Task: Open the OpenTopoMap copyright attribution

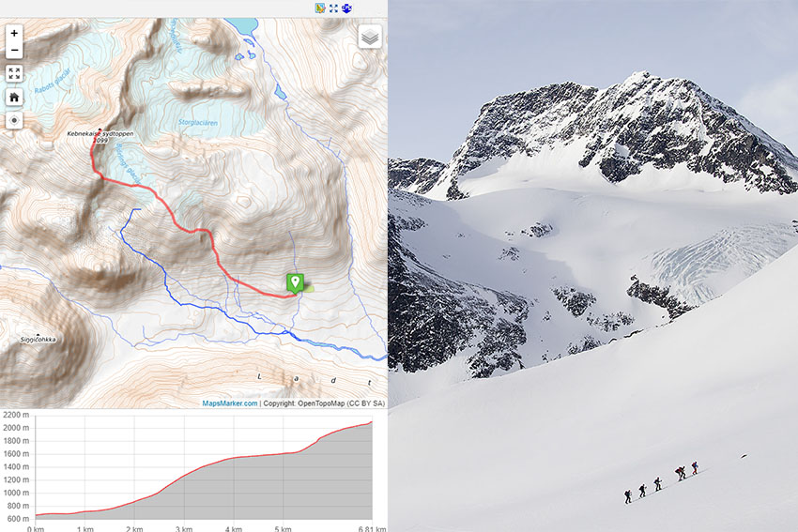Action: pos(321,403)
